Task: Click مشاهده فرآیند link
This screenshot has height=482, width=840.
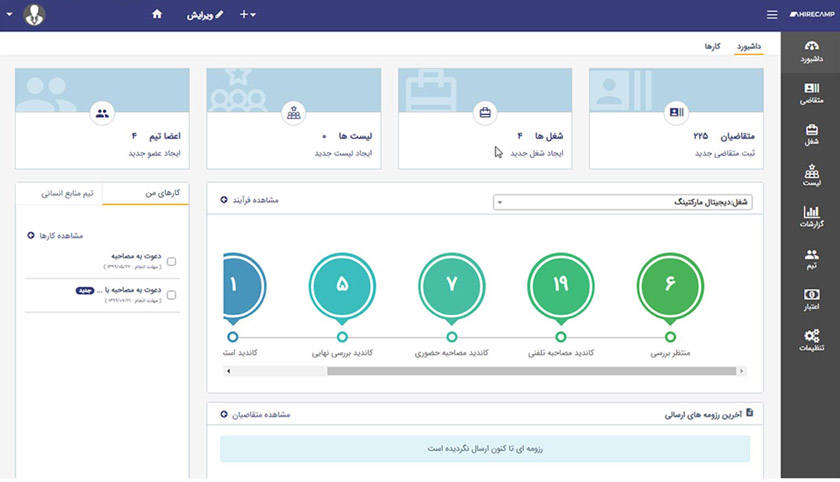Action: pyautogui.click(x=250, y=200)
